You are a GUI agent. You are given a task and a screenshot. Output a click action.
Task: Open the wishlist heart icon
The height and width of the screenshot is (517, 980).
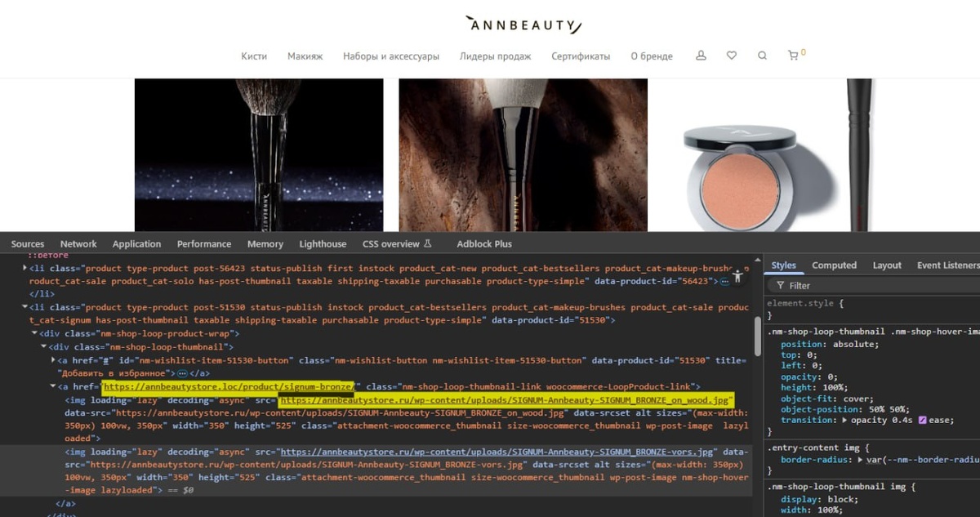[x=732, y=56]
